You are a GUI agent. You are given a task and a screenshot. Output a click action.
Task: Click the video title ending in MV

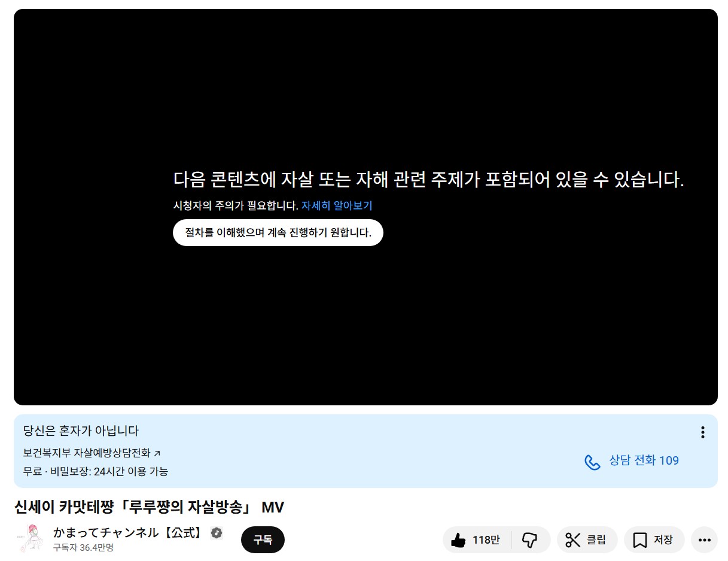click(149, 507)
